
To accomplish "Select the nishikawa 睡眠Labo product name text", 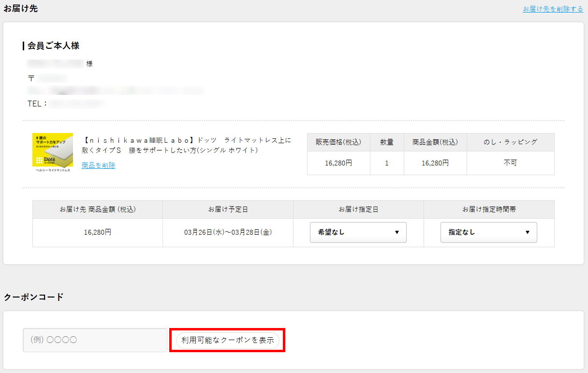I will point(187,145).
